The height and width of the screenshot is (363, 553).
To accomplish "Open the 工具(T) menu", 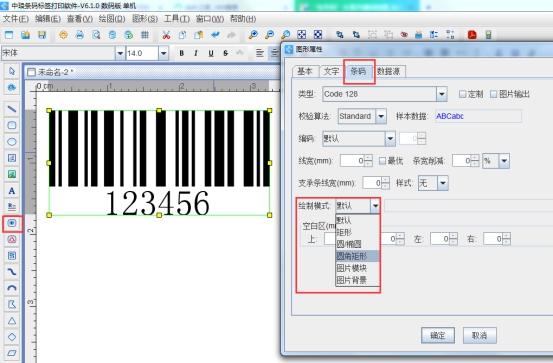I will (x=177, y=19).
